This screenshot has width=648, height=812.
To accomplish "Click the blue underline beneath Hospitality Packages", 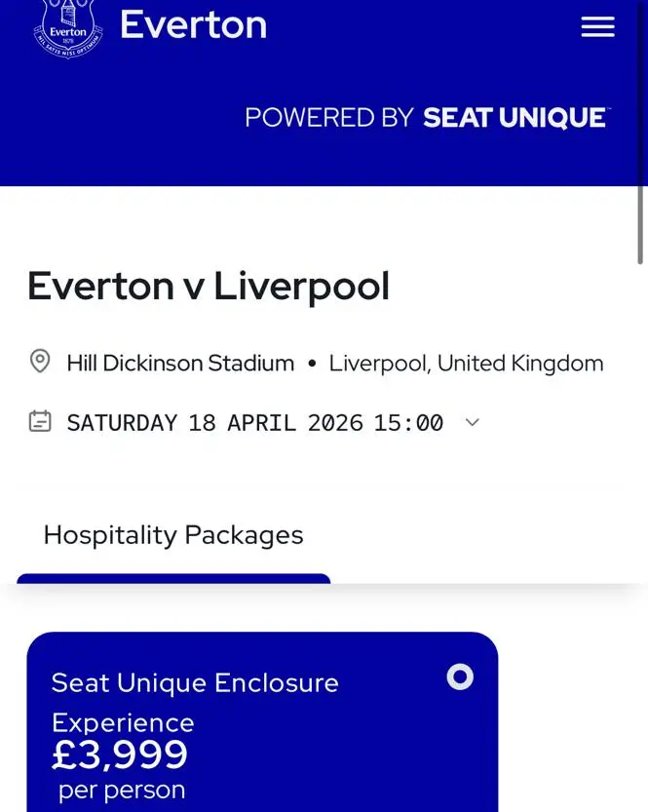I will [173, 579].
